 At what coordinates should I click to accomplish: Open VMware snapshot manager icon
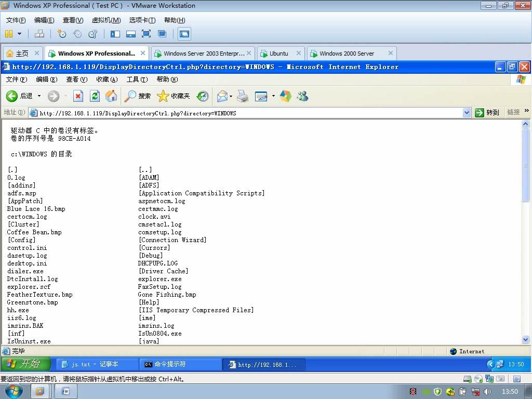(x=92, y=34)
